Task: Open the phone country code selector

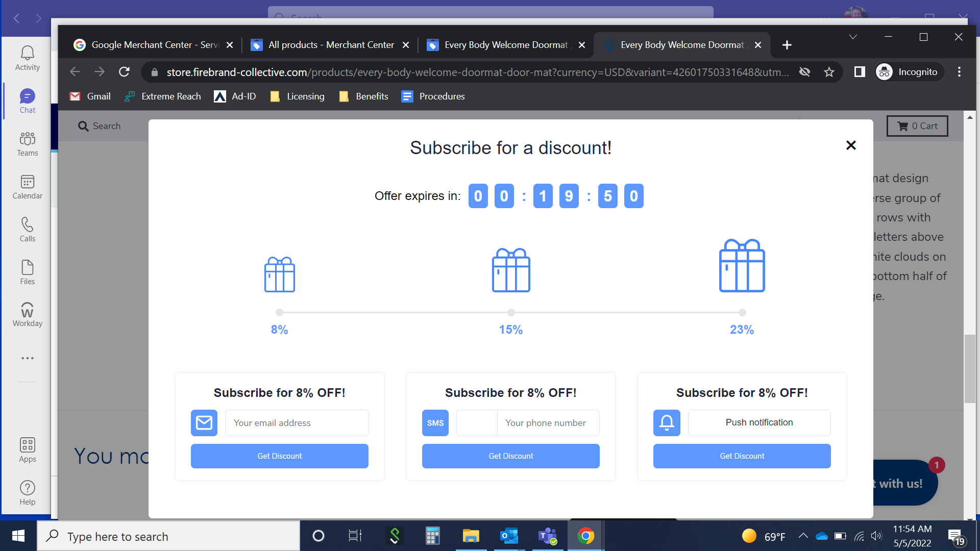Action: pos(477,423)
